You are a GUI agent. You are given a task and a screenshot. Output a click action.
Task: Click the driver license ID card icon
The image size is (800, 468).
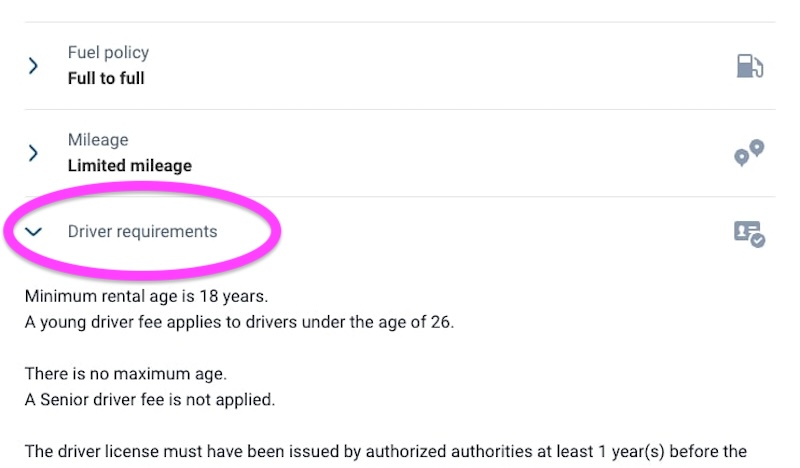click(x=749, y=233)
